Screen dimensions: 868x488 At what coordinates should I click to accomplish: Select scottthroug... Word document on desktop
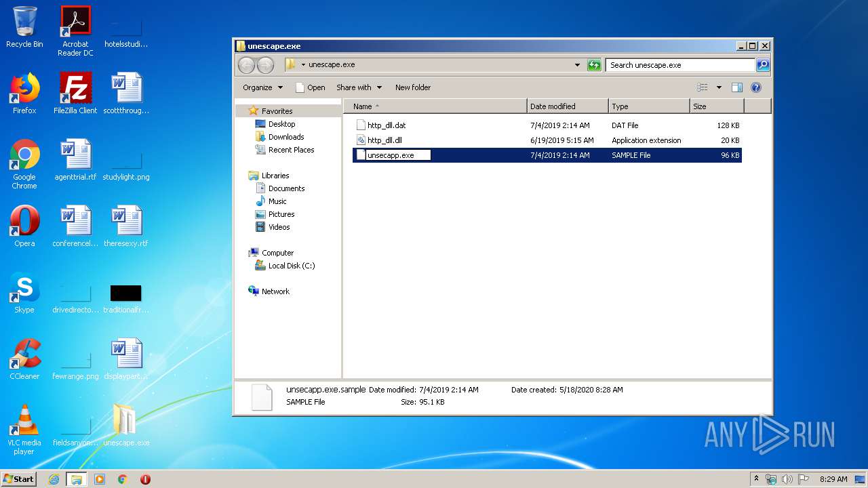[126, 94]
